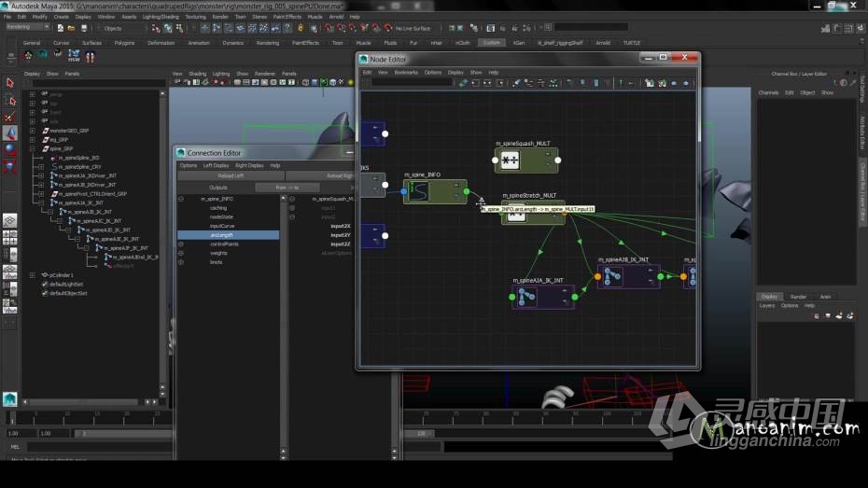Click the MSW shelf icon
The width and height of the screenshot is (868, 488).
click(74, 56)
